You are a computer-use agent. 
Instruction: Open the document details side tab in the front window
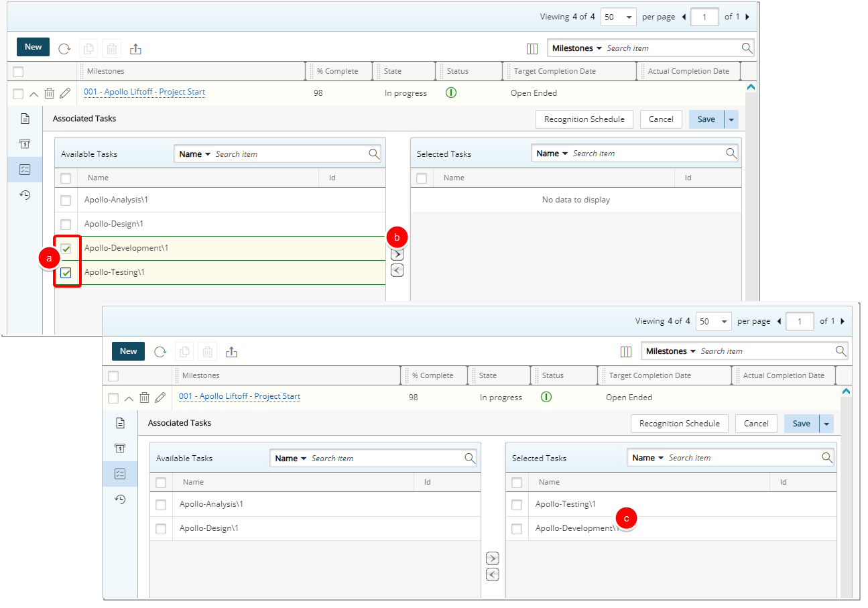(120, 423)
